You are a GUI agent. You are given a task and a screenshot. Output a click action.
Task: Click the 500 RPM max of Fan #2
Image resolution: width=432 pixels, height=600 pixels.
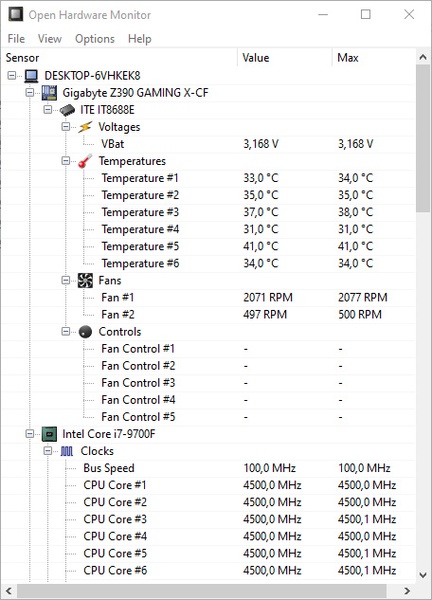360,315
